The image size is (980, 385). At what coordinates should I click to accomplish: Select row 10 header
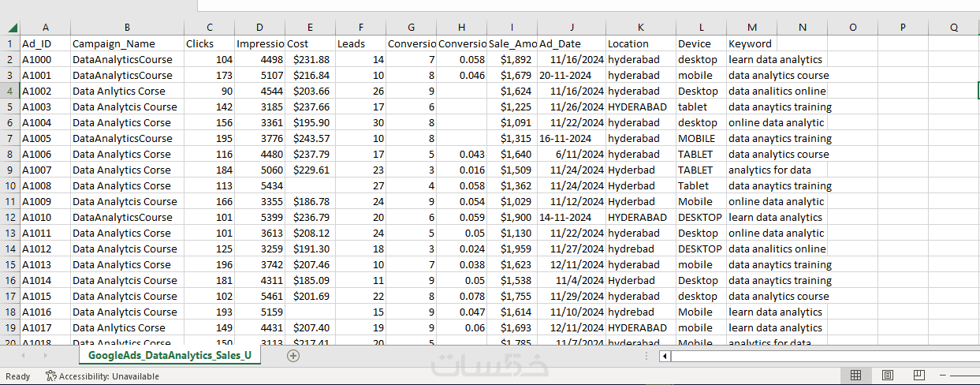[10, 185]
